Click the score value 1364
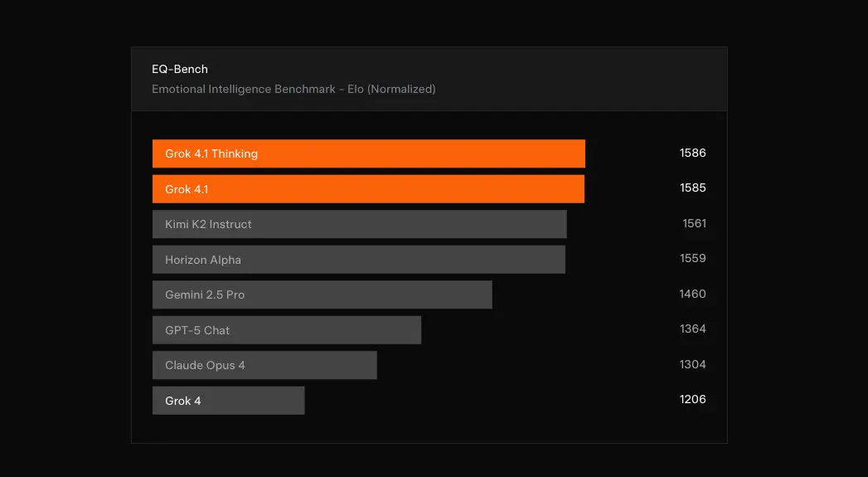 coord(692,329)
